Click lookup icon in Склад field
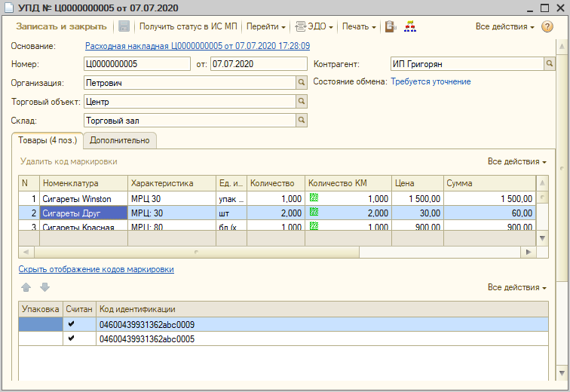 [302, 120]
